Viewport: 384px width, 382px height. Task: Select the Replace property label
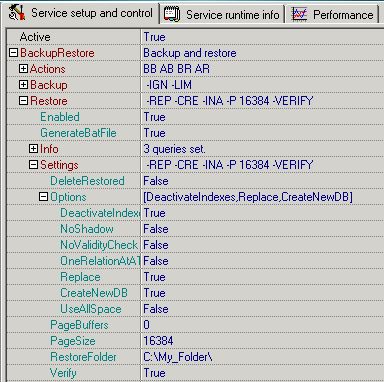point(80,277)
